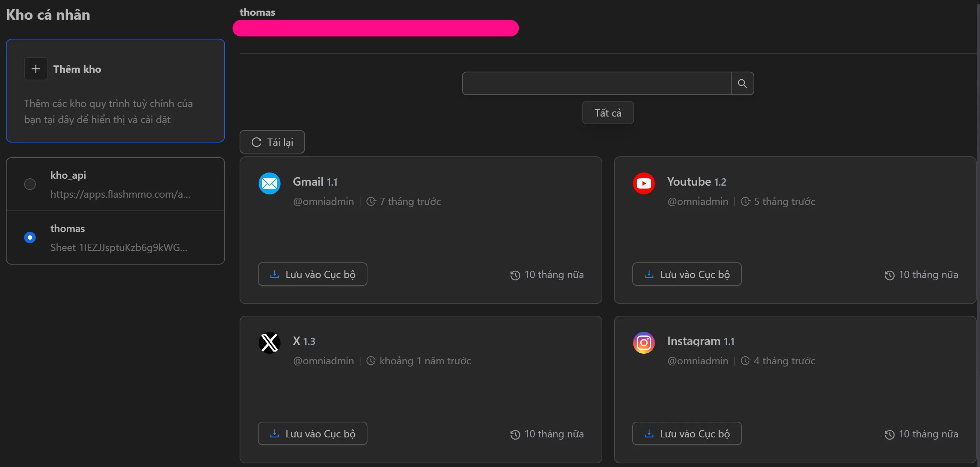Click the right-edge vertical scrollbar
The height and width of the screenshot is (467, 980).
[x=978, y=228]
